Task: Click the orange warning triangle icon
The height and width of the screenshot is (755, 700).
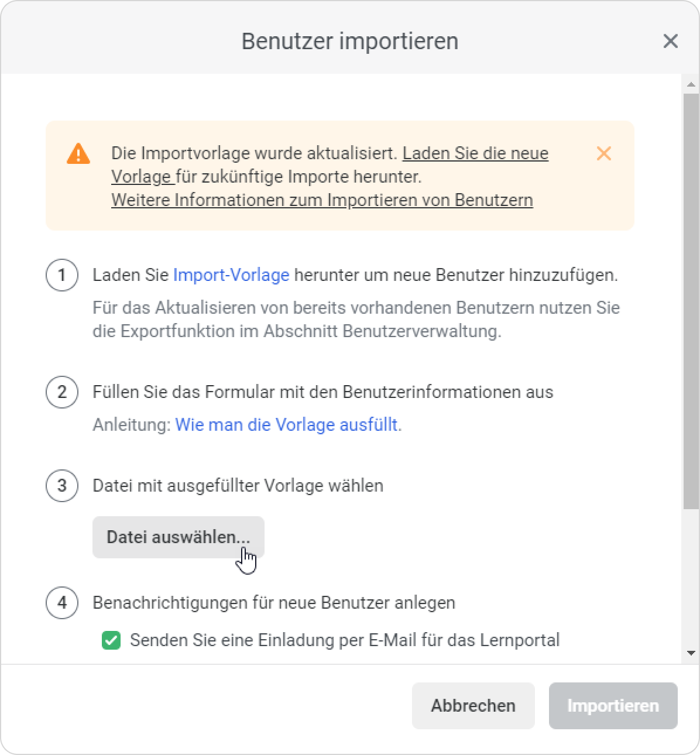Action: click(78, 154)
